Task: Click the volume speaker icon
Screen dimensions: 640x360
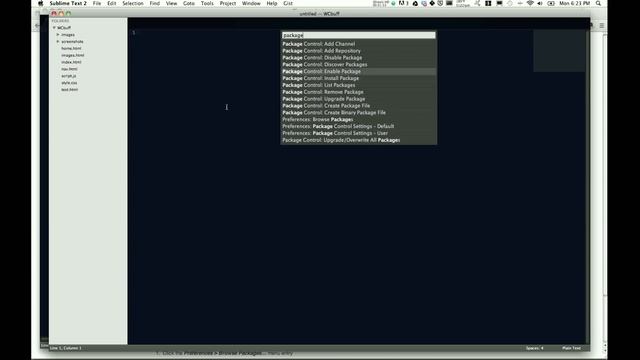Action: 540,3
